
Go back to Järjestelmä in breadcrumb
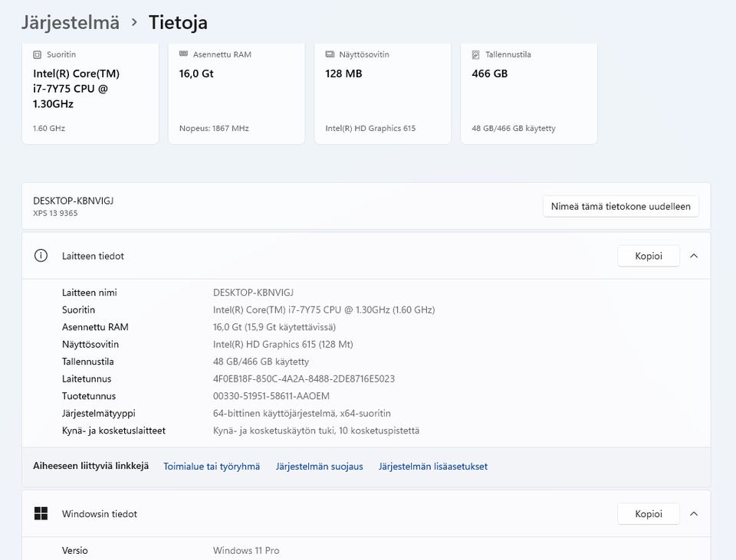coord(71,22)
